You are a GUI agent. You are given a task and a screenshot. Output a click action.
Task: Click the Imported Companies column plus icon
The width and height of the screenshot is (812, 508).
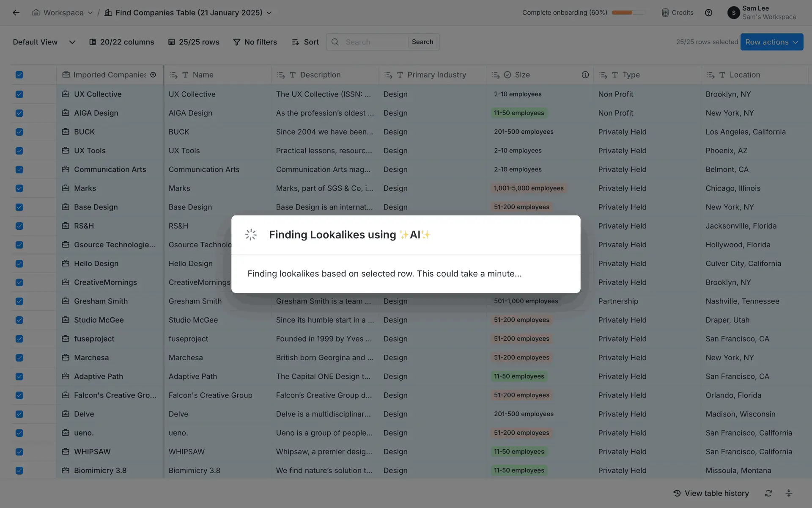tap(153, 75)
